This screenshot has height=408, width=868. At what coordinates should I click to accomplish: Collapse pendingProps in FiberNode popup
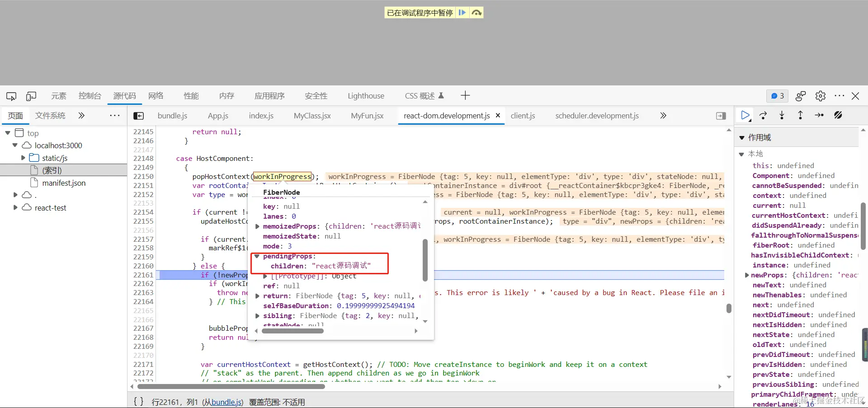tap(257, 256)
